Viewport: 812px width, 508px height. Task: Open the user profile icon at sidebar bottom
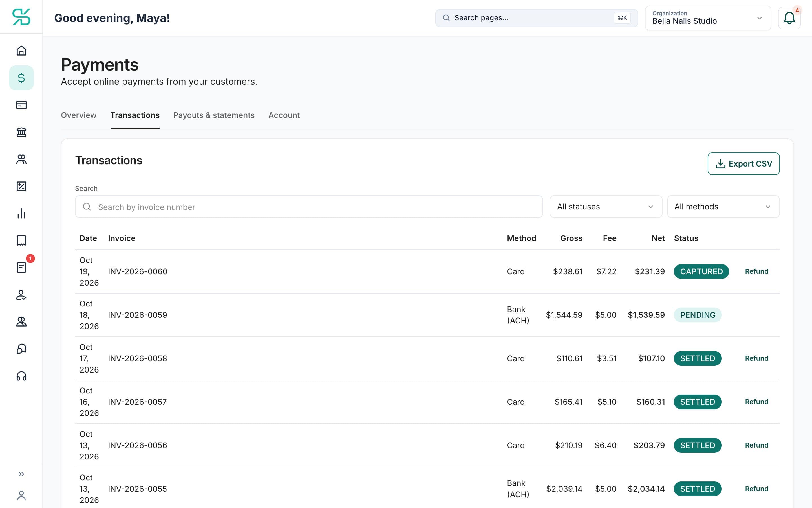(x=21, y=496)
